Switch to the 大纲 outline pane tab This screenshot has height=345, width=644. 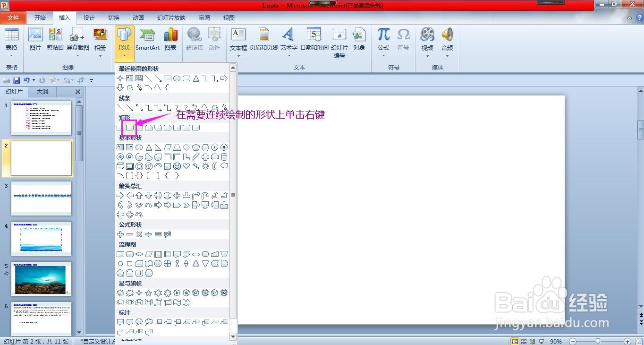[x=42, y=92]
